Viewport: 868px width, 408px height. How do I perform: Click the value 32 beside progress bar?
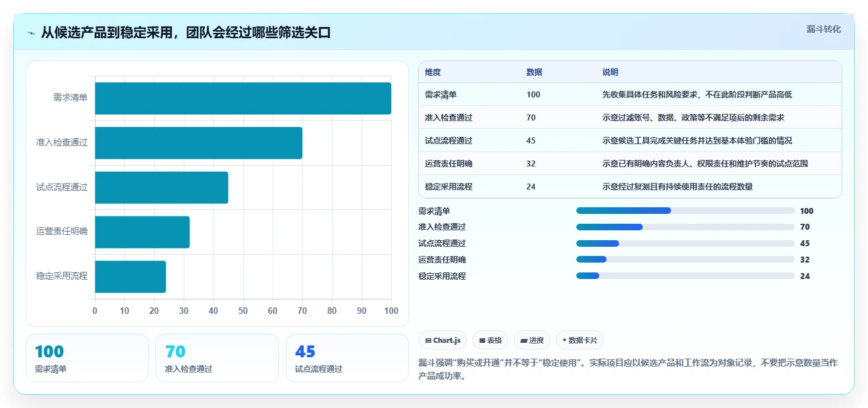(x=805, y=259)
